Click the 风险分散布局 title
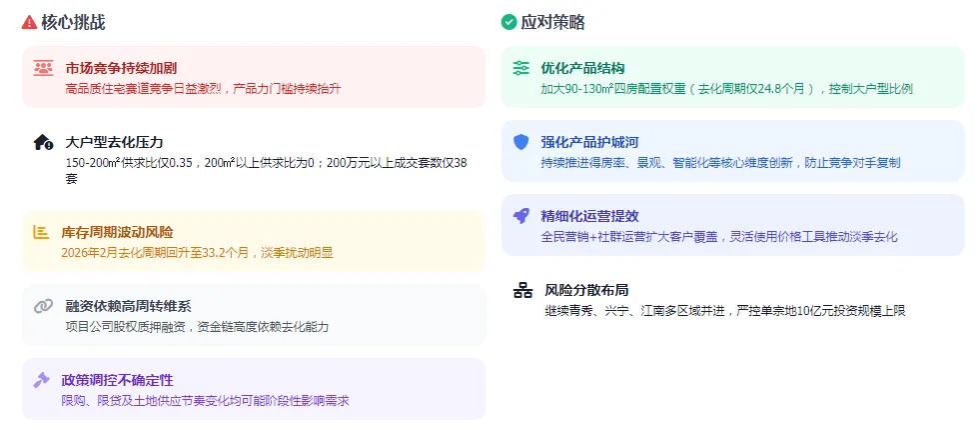The image size is (980, 430). pyautogui.click(x=586, y=290)
